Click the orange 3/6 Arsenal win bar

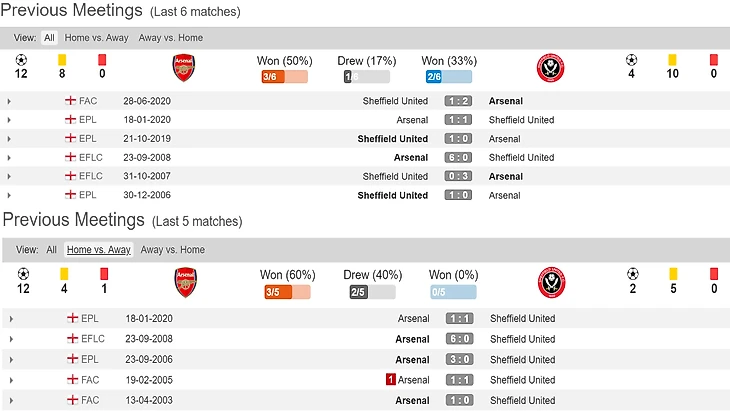283,76
